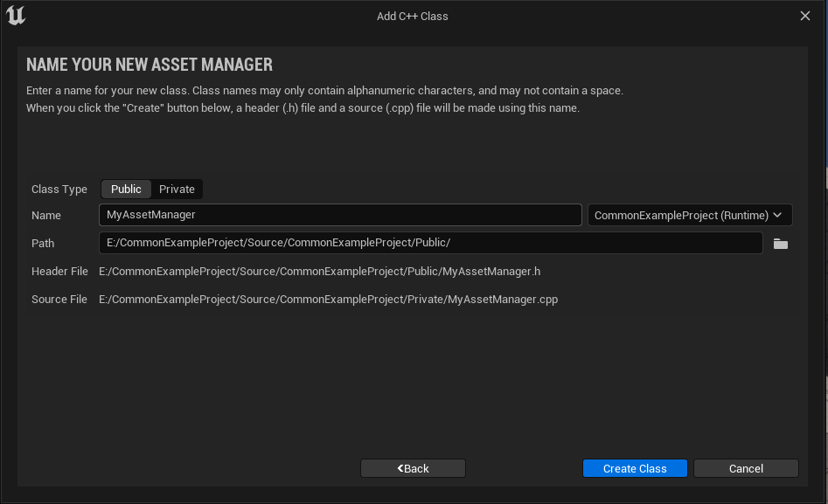Click the Unreal Engine logo icon

click(x=16, y=16)
